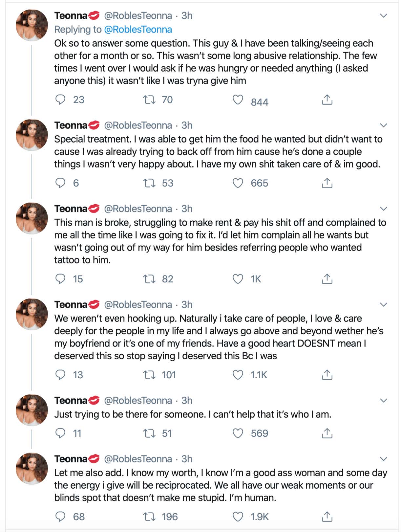Open the 3h timestamp on 'Just trying' tweet
The width and height of the screenshot is (401, 532).
coord(187,400)
